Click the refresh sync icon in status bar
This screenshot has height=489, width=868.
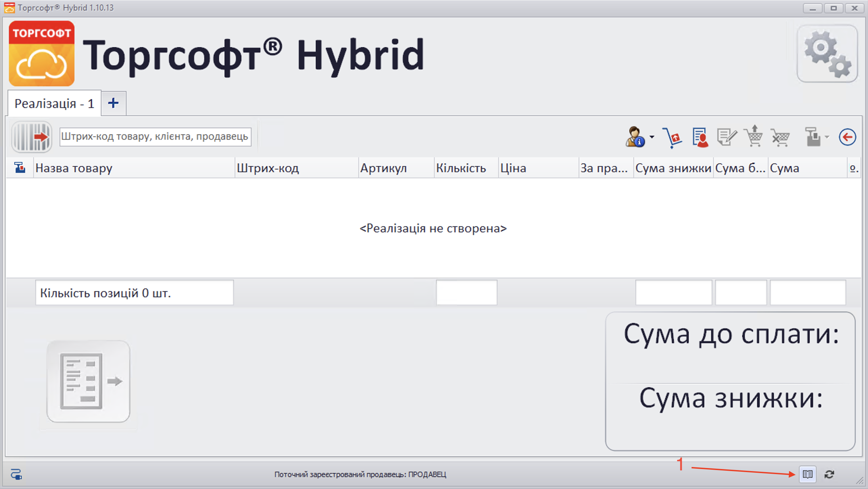(829, 474)
